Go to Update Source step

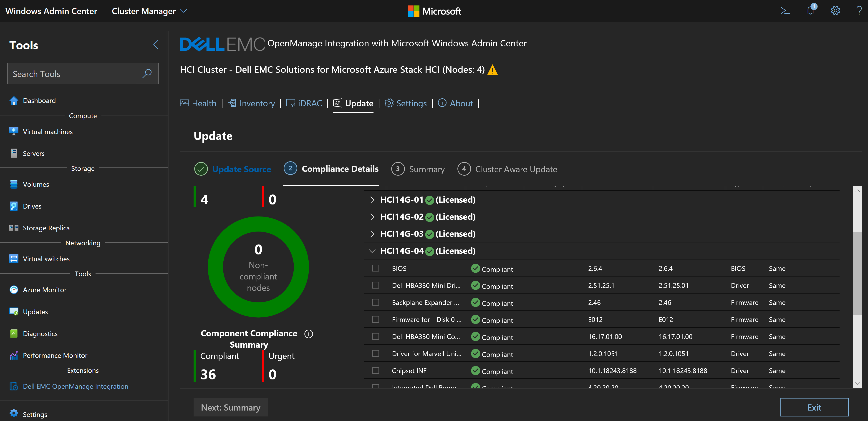[232, 169]
